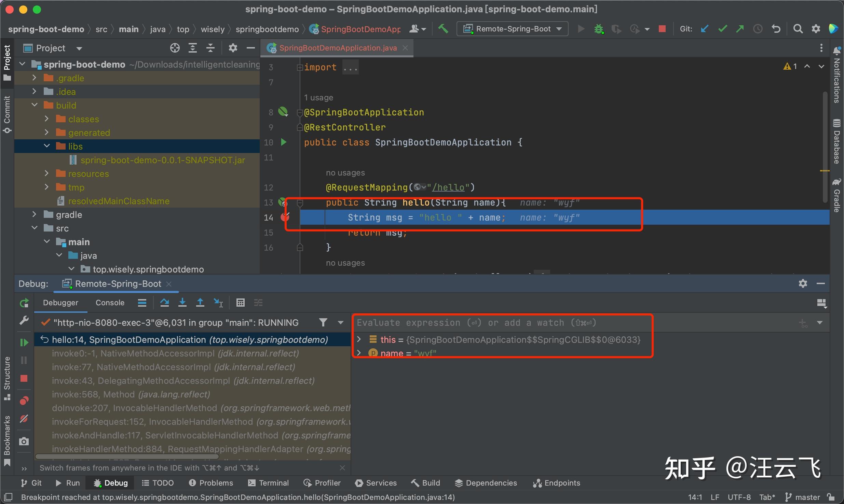This screenshot has height=504, width=844.
Task: Mute breakpoints in the debug sidebar
Action: [24, 419]
